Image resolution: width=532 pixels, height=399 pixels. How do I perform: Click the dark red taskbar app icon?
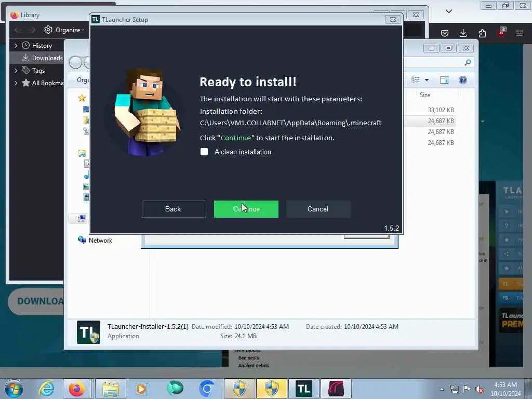point(336,389)
